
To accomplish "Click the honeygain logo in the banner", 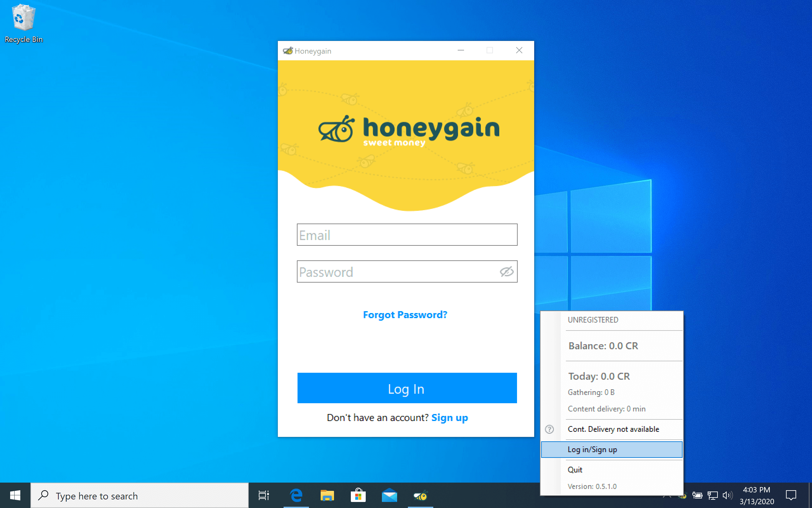I will point(409,131).
